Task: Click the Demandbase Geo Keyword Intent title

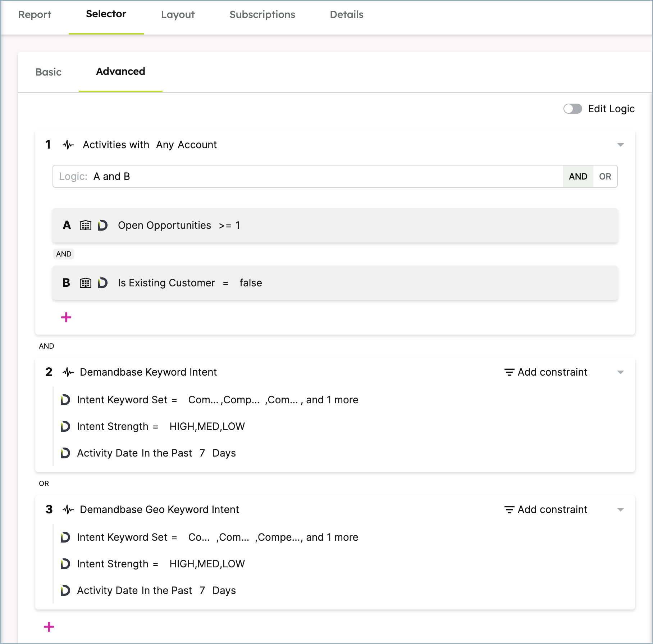Action: 159,509
